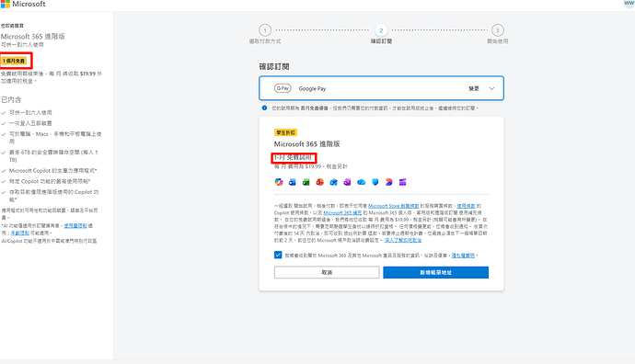This screenshot has height=364, width=635.
Task: Click the Outlook app icon
Action: (x=334, y=182)
